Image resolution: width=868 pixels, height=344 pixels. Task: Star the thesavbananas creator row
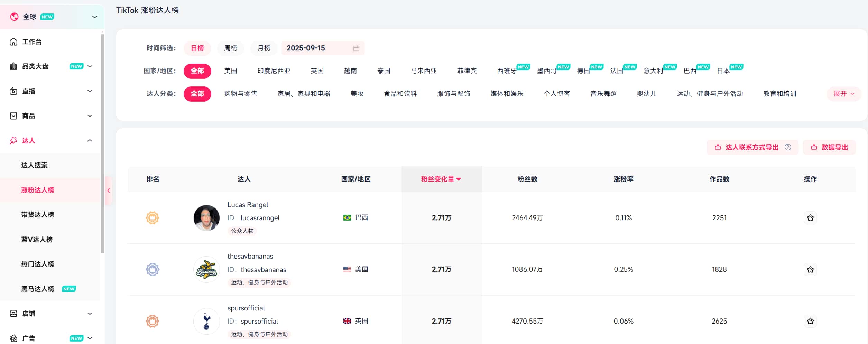click(810, 269)
